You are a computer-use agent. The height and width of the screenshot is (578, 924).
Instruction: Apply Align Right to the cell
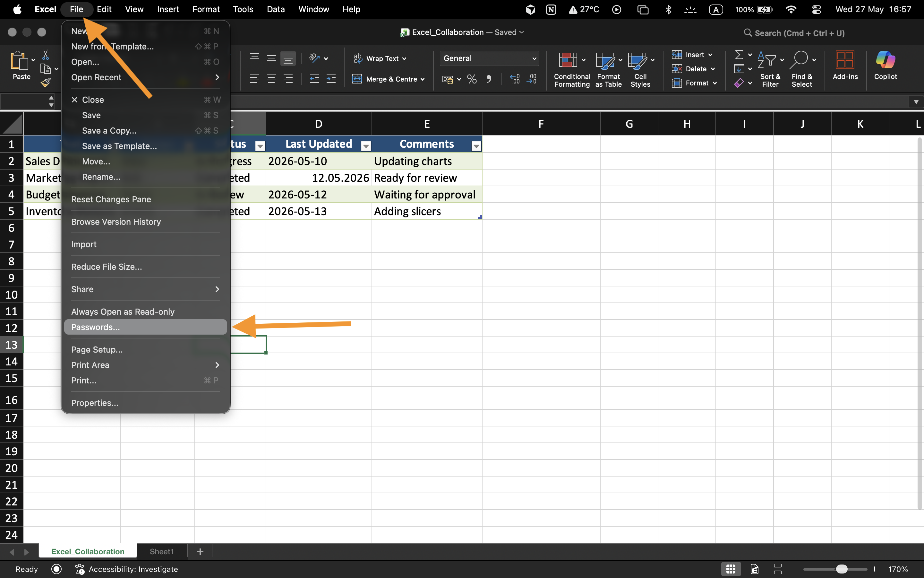[x=288, y=79]
